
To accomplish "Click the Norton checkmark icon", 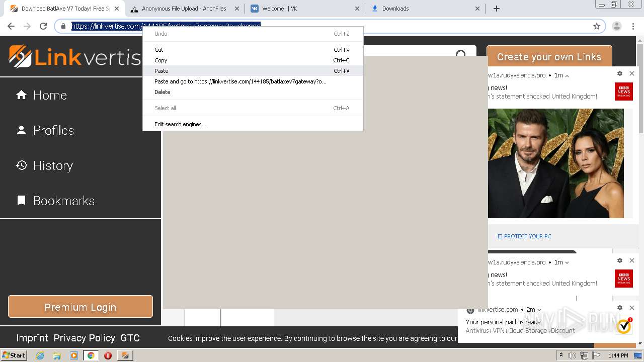I will point(624,326).
